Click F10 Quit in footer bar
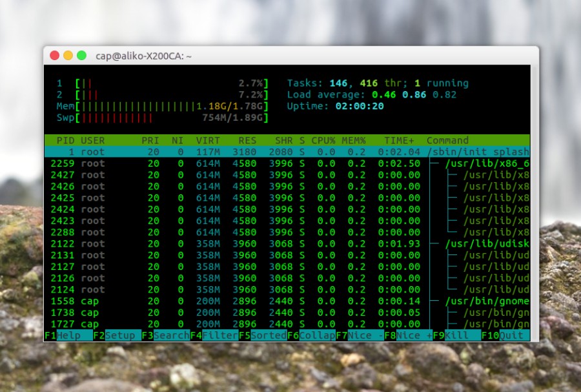Screen dimensions: 581x392 pos(505,336)
